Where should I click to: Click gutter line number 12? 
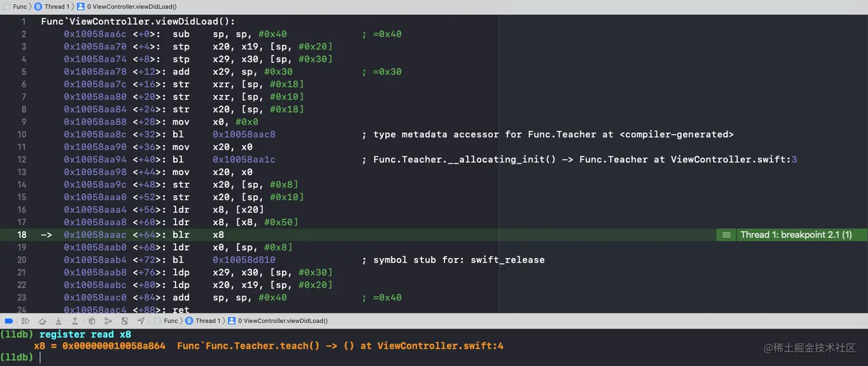click(x=22, y=159)
